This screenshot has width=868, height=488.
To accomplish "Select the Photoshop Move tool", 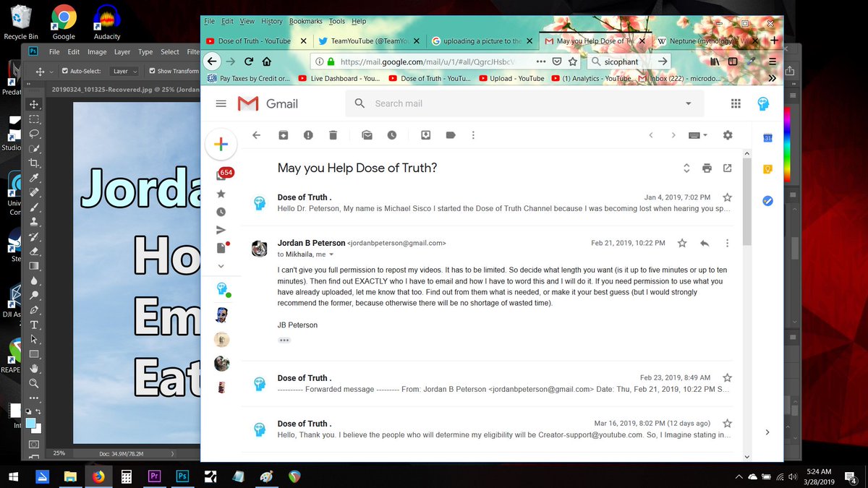I will tap(34, 105).
